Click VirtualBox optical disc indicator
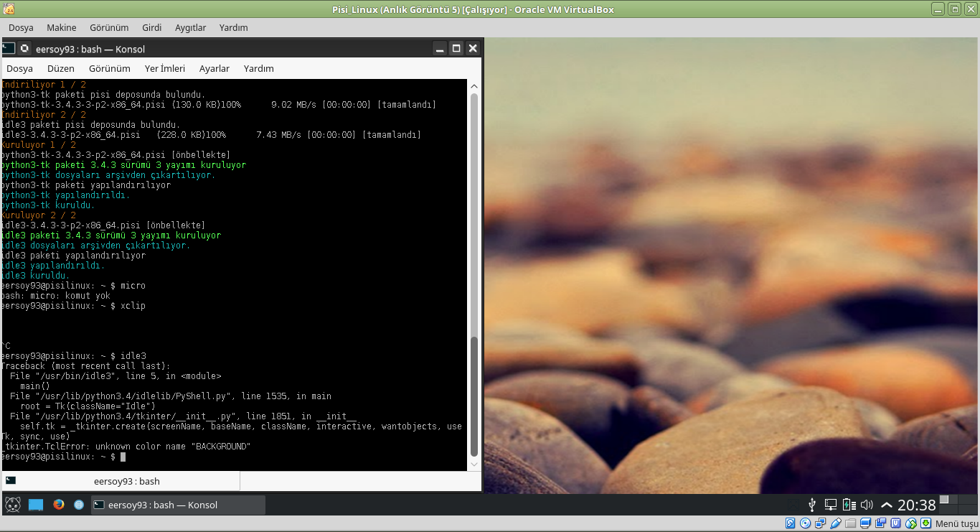 pyautogui.click(x=806, y=523)
